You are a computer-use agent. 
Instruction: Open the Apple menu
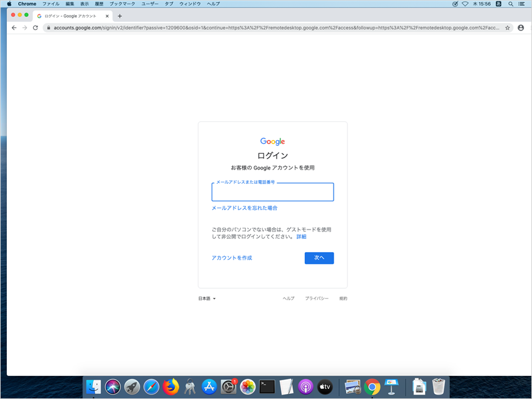tap(9, 4)
